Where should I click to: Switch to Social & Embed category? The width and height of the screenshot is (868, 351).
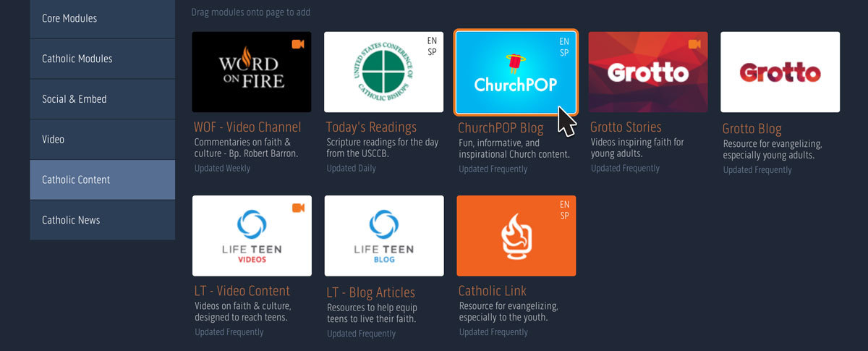[x=103, y=99]
